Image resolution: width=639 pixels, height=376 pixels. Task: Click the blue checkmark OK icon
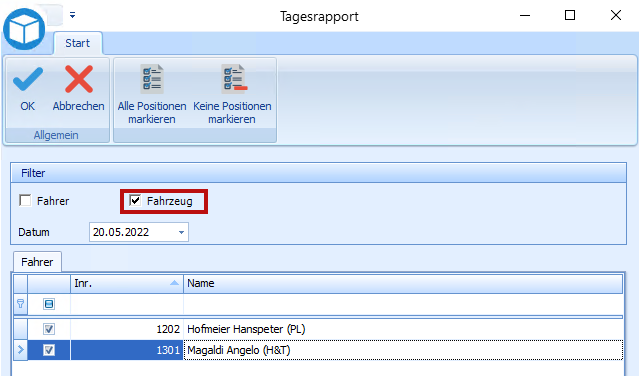click(27, 79)
